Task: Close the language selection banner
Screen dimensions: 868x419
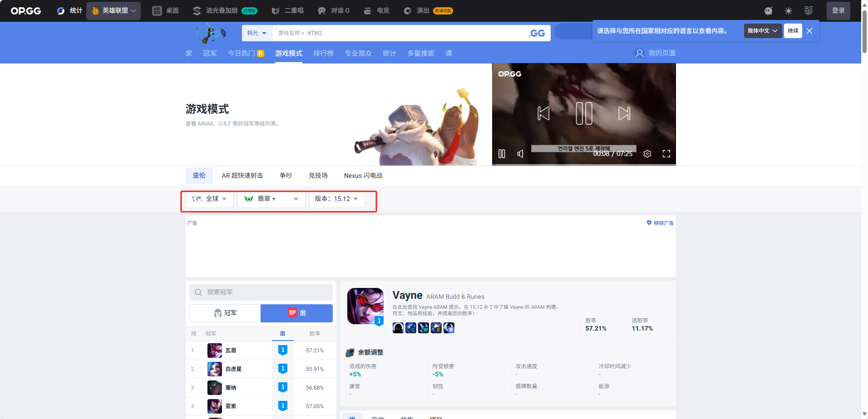Action: (809, 31)
